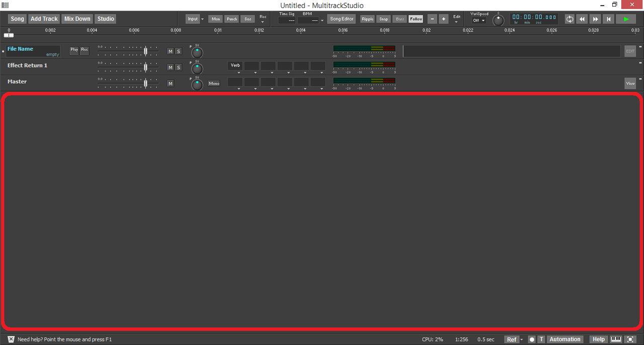
Task: Click the level meter of Effect Return 1
Action: 364,65
